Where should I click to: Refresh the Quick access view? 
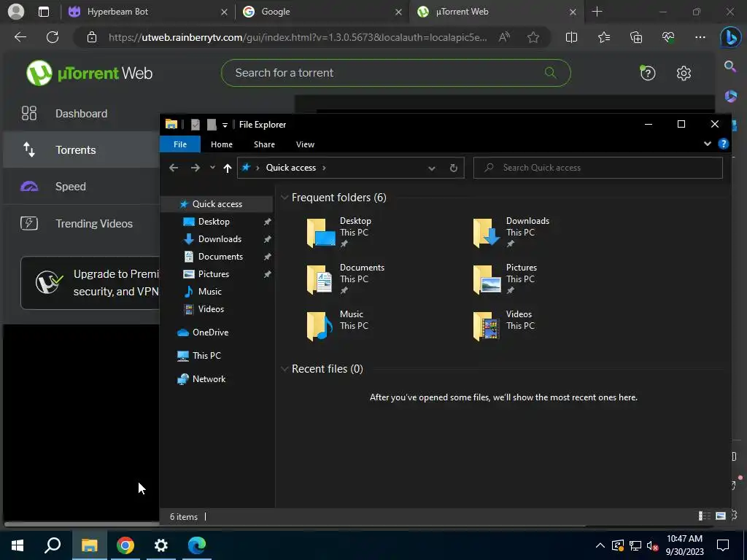[454, 168]
